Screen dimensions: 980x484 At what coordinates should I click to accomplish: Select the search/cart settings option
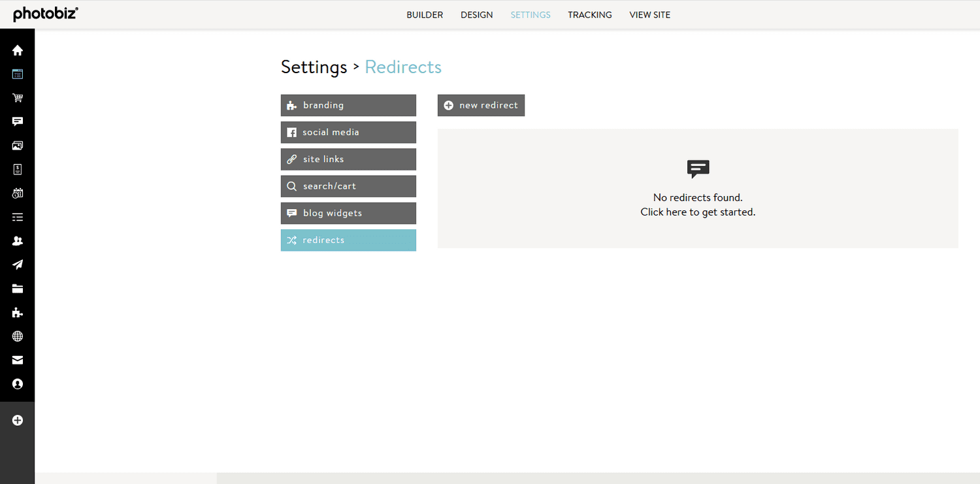click(x=348, y=186)
